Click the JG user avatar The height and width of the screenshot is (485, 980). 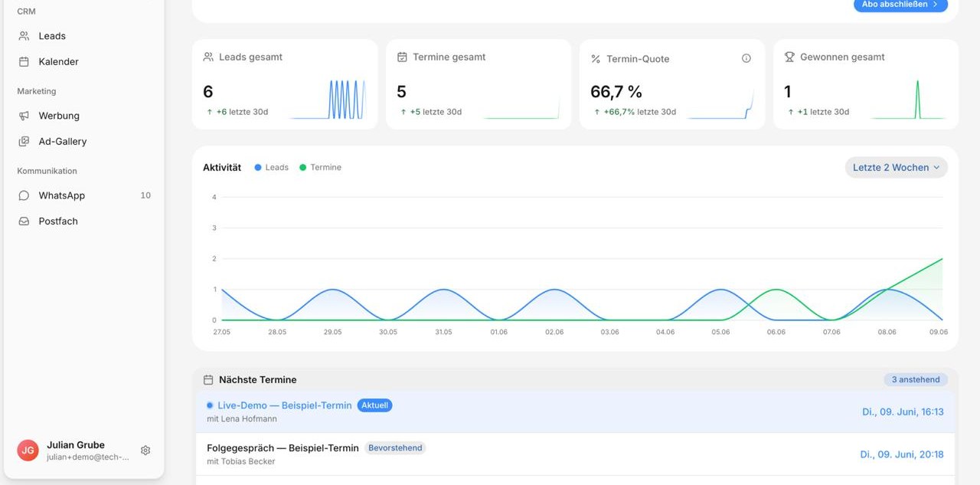click(28, 451)
